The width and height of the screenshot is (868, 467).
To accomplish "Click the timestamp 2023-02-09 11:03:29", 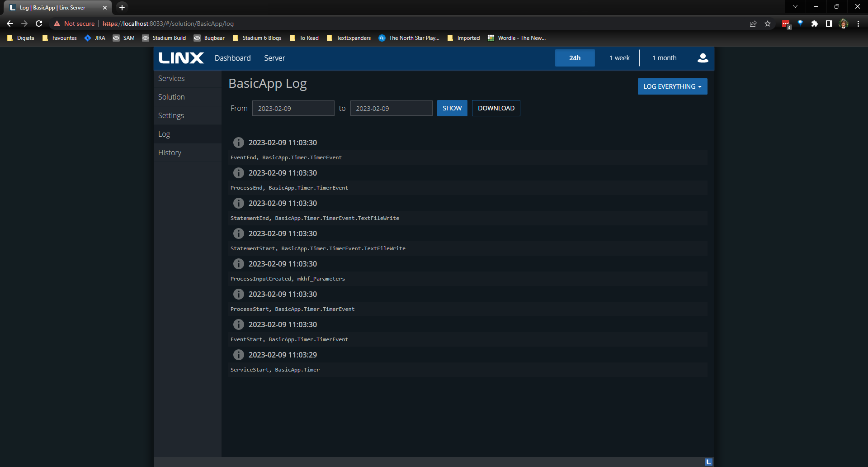I will tap(283, 355).
